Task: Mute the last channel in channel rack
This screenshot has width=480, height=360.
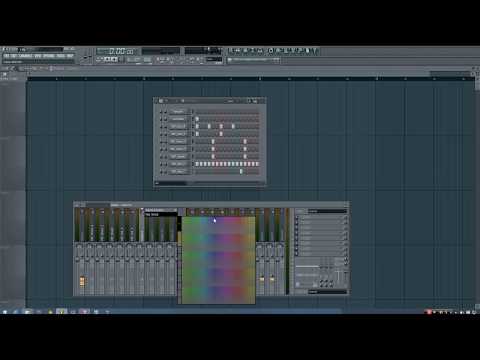Action: (x=161, y=172)
